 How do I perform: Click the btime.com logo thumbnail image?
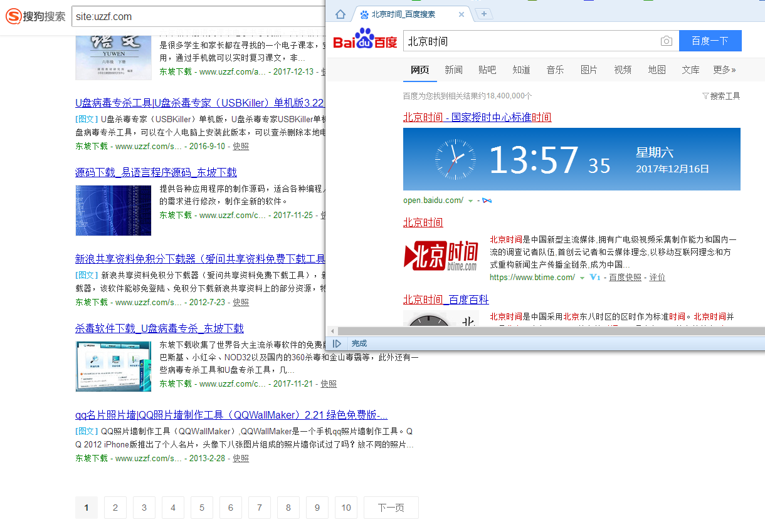click(441, 256)
